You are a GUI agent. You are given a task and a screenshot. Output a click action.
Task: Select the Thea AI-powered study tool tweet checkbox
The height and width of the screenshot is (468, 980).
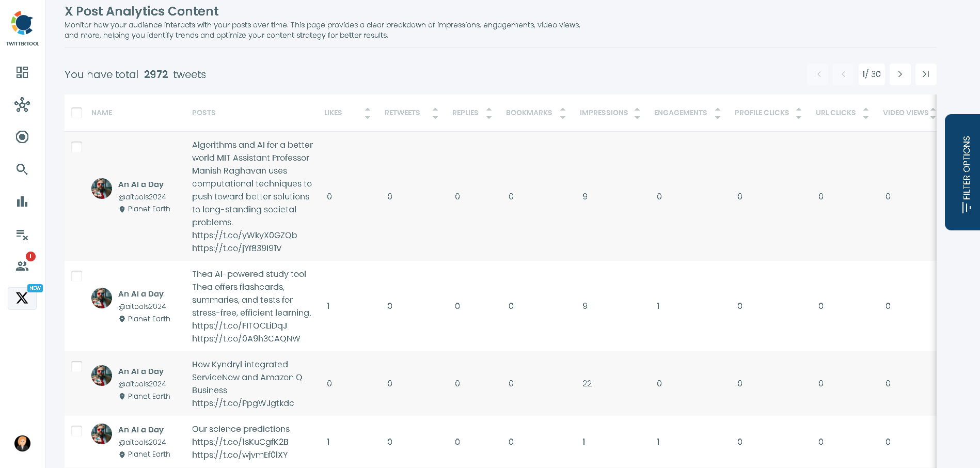[77, 276]
